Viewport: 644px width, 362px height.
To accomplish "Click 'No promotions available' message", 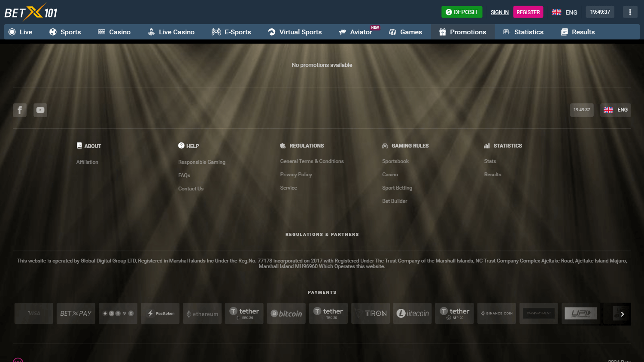I will pyautogui.click(x=322, y=65).
